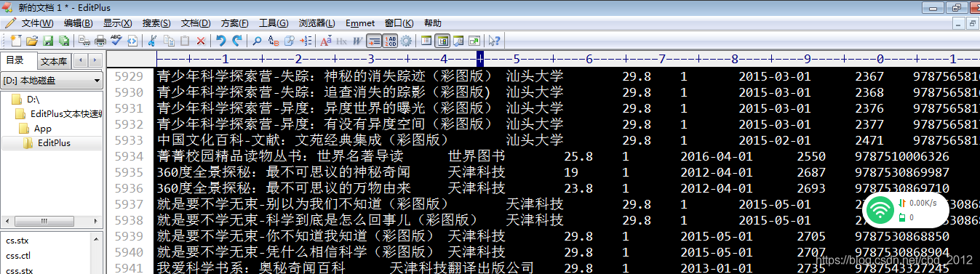This screenshot has height=274, width=980.
Task: Switch to the 文本库 tab
Action: click(x=53, y=61)
